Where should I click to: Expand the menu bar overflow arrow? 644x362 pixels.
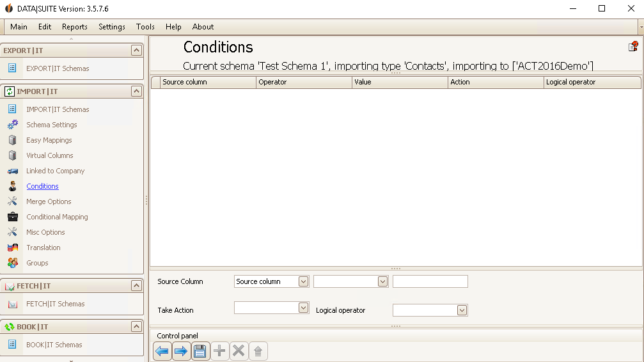click(641, 27)
